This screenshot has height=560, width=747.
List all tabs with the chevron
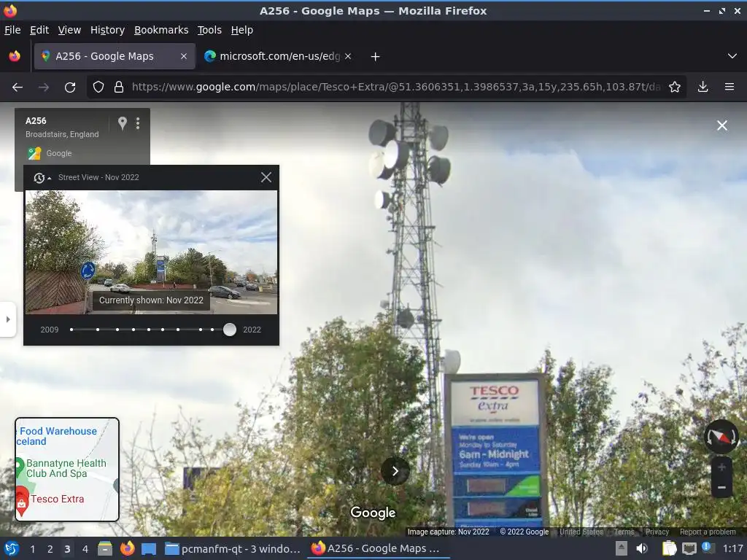coord(732,56)
